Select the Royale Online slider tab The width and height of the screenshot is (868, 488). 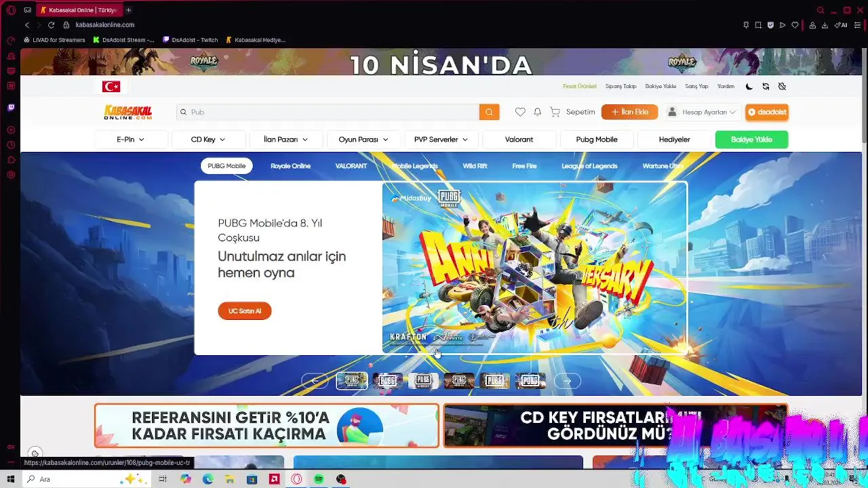tap(290, 166)
